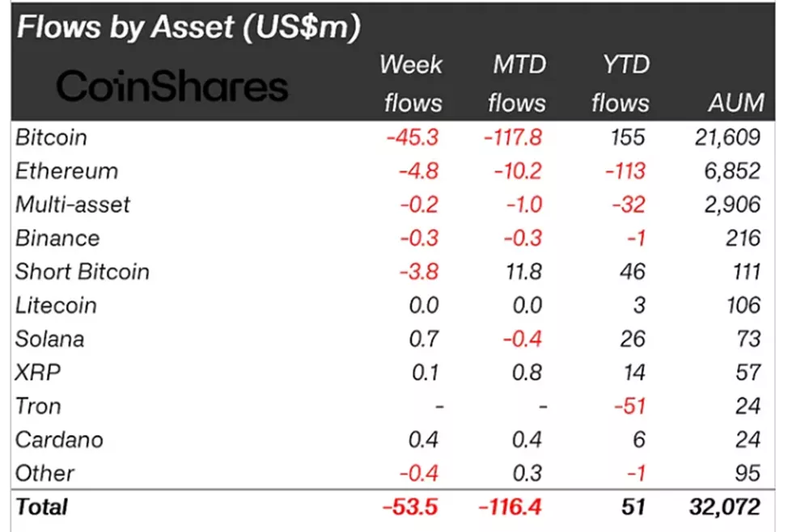Select the total week flows value -53.5
Viewport: 788px width, 532px height.
click(x=412, y=507)
